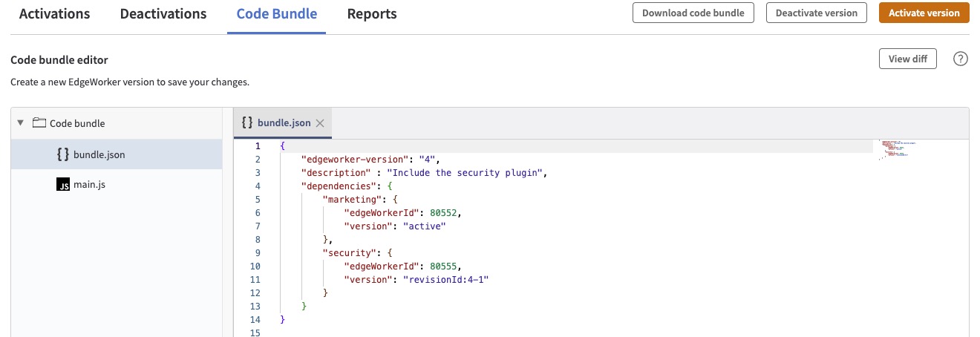Close the bundle.json editor tab
Image resolution: width=980 pixels, height=337 pixels.
coord(320,123)
